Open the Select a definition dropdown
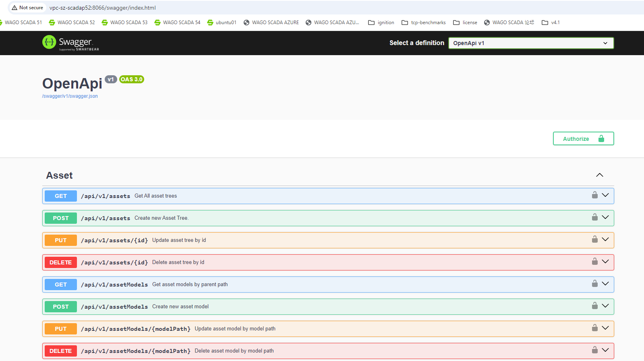This screenshot has height=361, width=644. click(530, 43)
